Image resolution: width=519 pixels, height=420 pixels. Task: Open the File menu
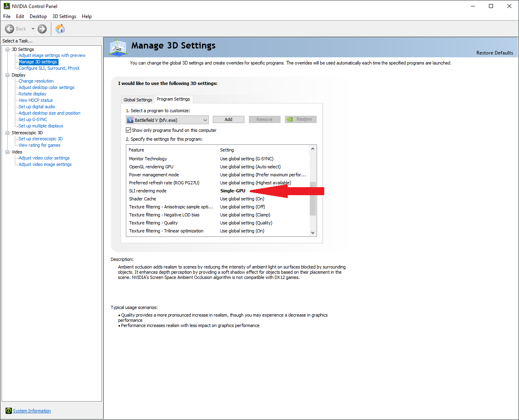(7, 16)
